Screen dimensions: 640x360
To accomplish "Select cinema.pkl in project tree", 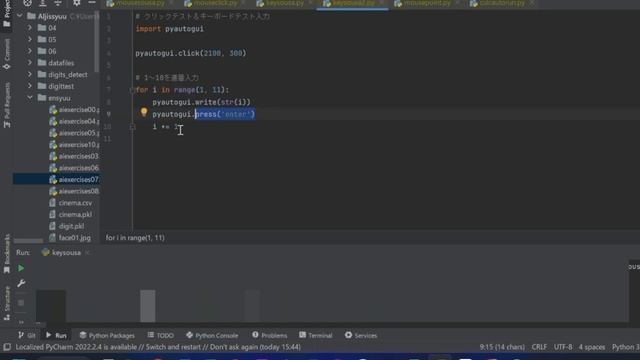I will [x=70, y=214].
